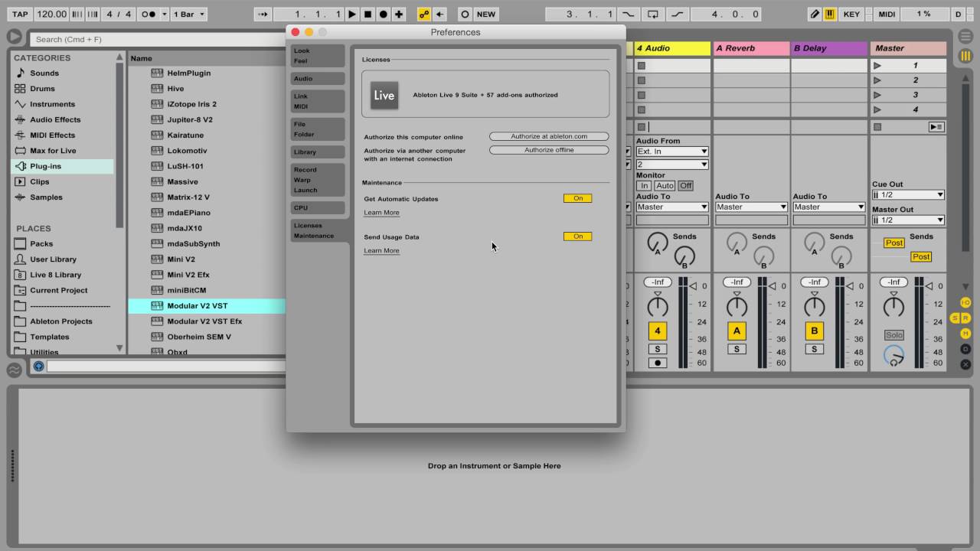Click the transport Play button

pyautogui.click(x=351, y=14)
